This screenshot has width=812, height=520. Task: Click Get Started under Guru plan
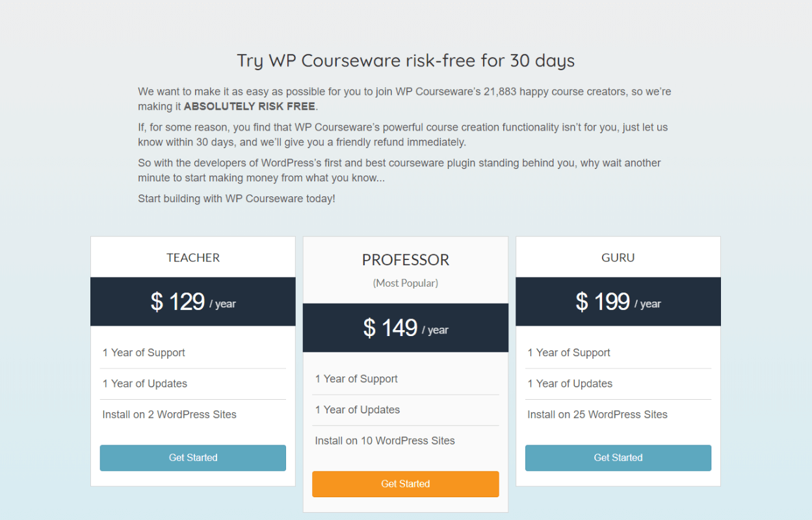(618, 458)
